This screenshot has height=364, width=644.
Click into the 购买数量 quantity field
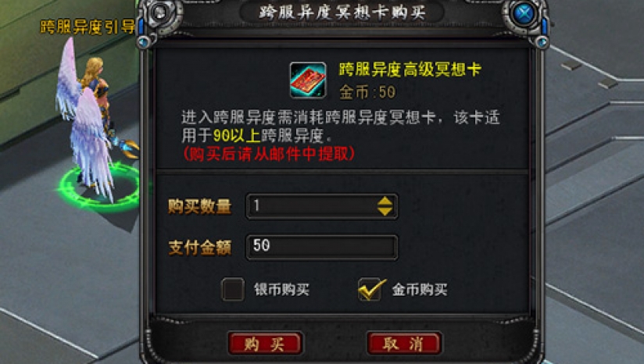[x=321, y=206]
